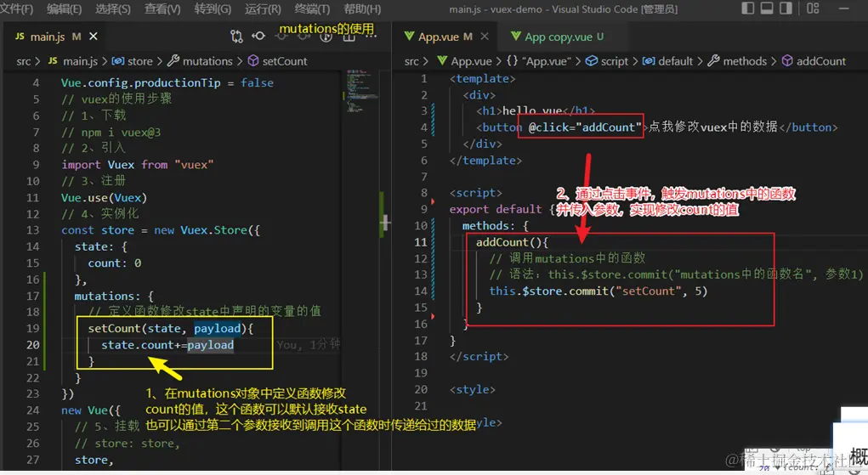The height and width of the screenshot is (475, 868).
Task: Open the 编辑(E) menu
Action: click(x=65, y=8)
